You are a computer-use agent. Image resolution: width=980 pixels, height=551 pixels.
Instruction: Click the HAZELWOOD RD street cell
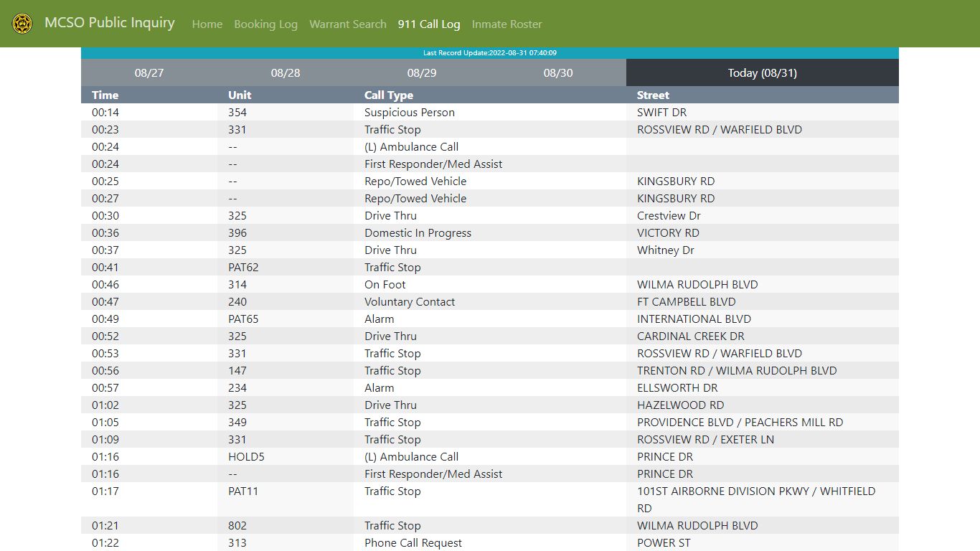tap(763, 405)
